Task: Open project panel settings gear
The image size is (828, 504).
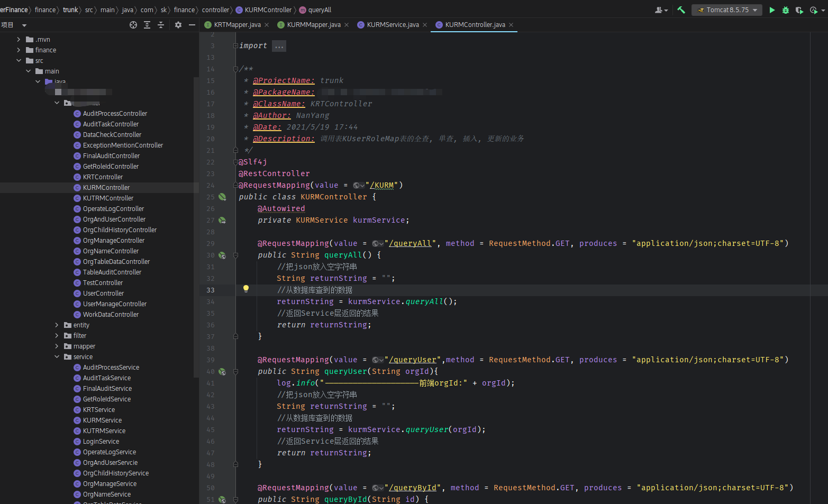Action: point(178,25)
